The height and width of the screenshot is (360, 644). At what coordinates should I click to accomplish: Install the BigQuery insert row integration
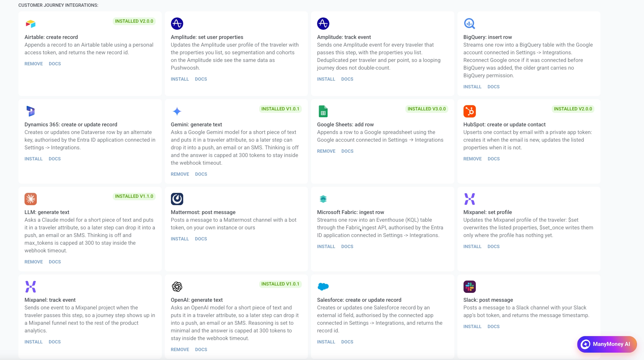[472, 87]
